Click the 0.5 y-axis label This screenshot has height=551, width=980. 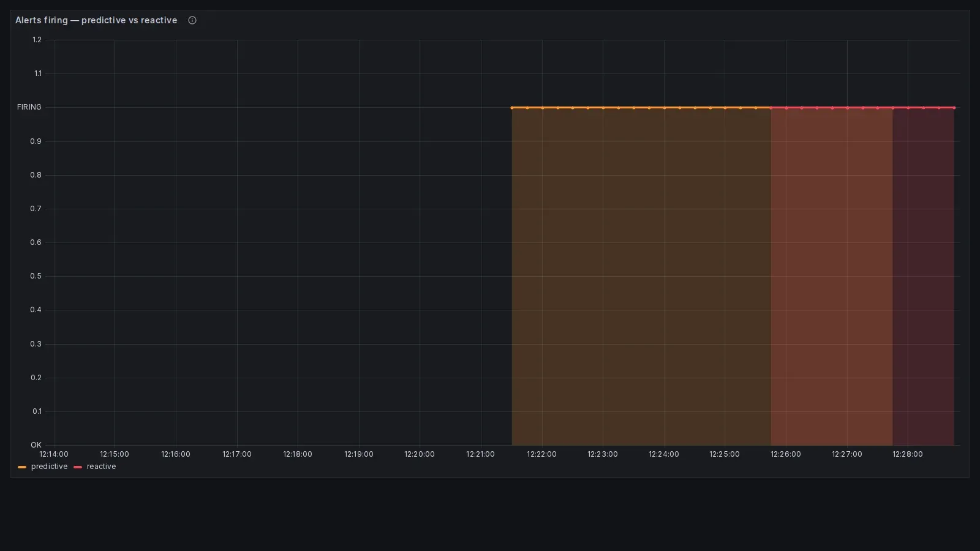pos(36,276)
